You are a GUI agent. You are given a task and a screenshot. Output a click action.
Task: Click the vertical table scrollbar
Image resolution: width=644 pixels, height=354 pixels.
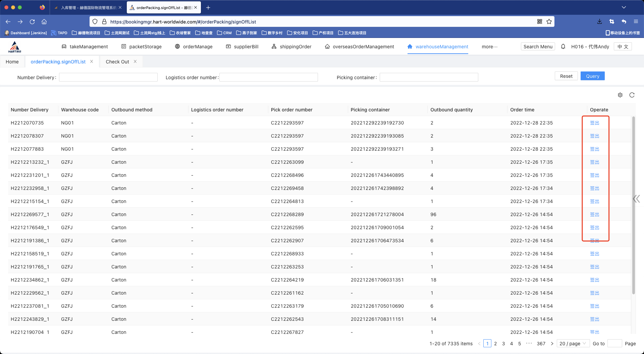click(633, 205)
